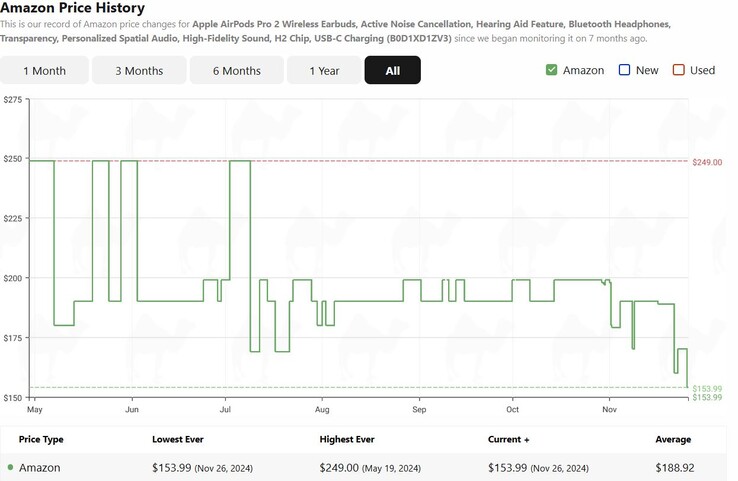
Task: Click the average price $188.92 cell
Action: 674,468
